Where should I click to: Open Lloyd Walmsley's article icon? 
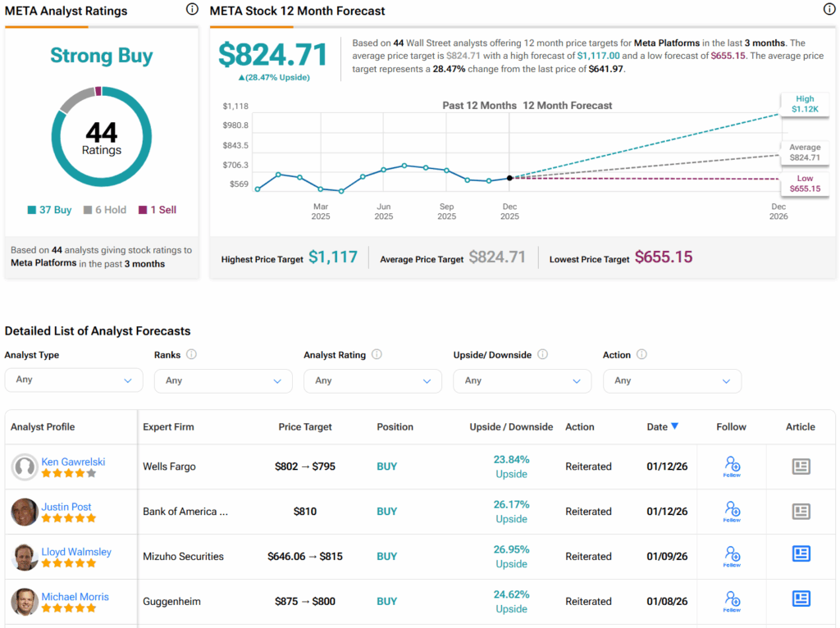[x=801, y=556]
